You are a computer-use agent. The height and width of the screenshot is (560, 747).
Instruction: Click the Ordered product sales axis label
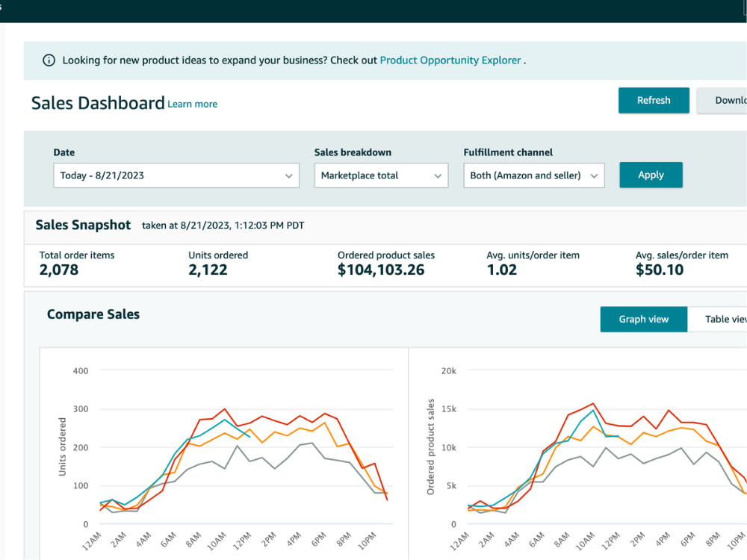[x=431, y=447]
